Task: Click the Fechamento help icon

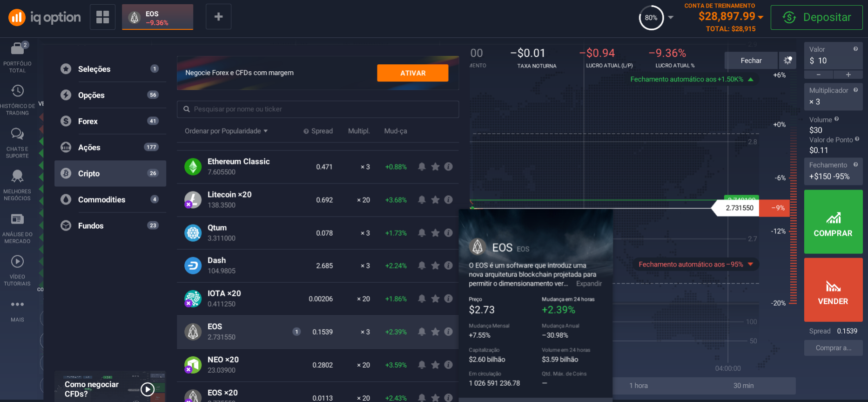Action: click(x=855, y=164)
